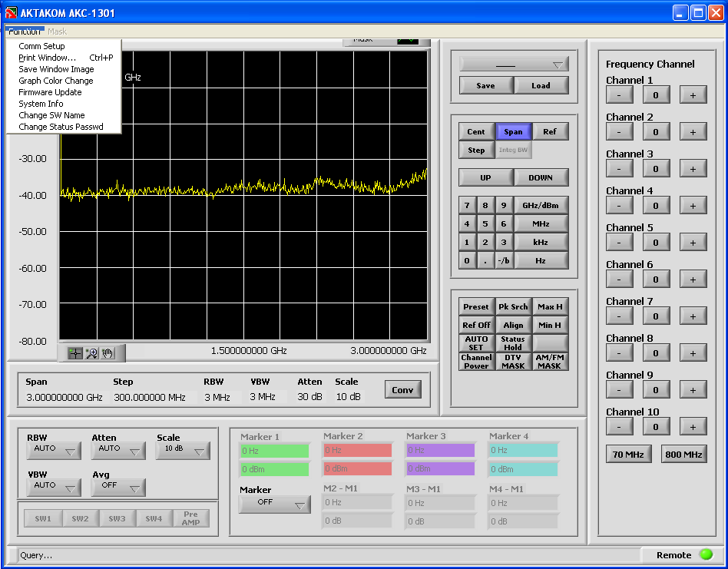The width and height of the screenshot is (728, 569).
Task: Click the Span value 3.000000000 GHz field
Action: (x=65, y=397)
